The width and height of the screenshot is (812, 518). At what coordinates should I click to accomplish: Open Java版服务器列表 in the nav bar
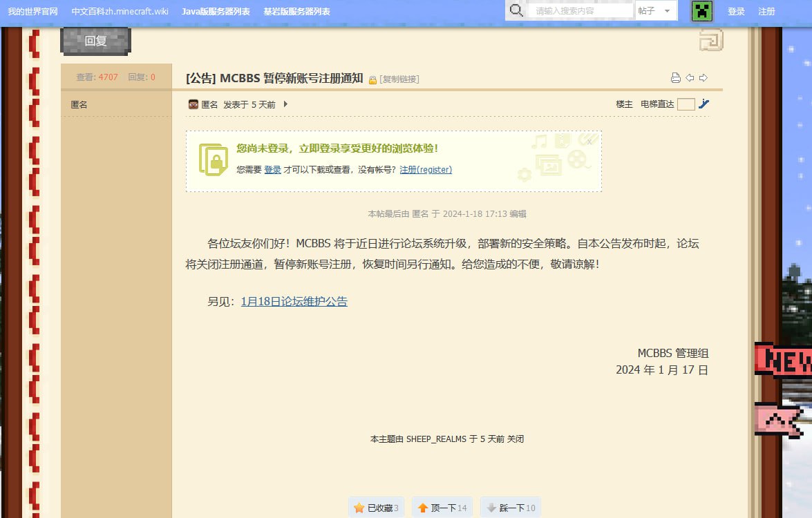point(216,11)
